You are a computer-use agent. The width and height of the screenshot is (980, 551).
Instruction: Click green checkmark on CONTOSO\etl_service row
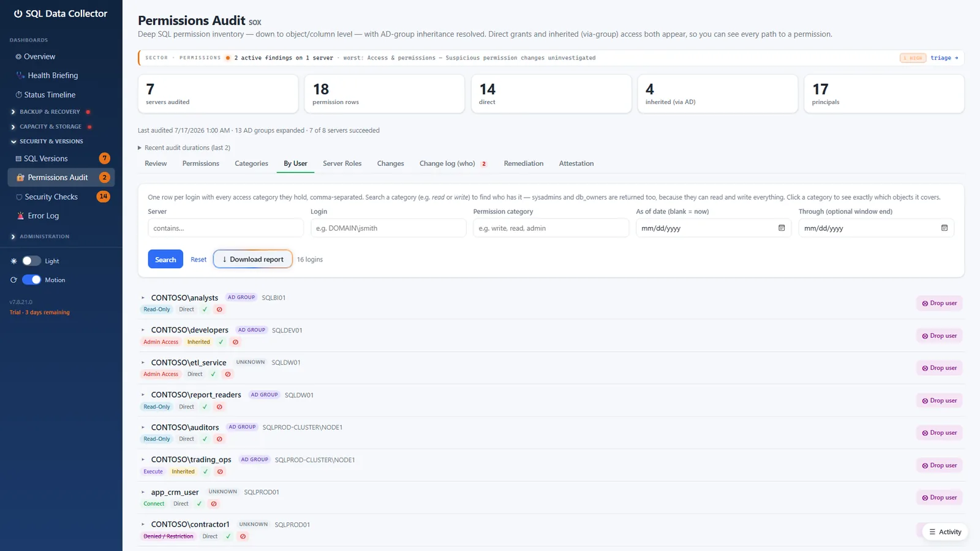point(213,374)
